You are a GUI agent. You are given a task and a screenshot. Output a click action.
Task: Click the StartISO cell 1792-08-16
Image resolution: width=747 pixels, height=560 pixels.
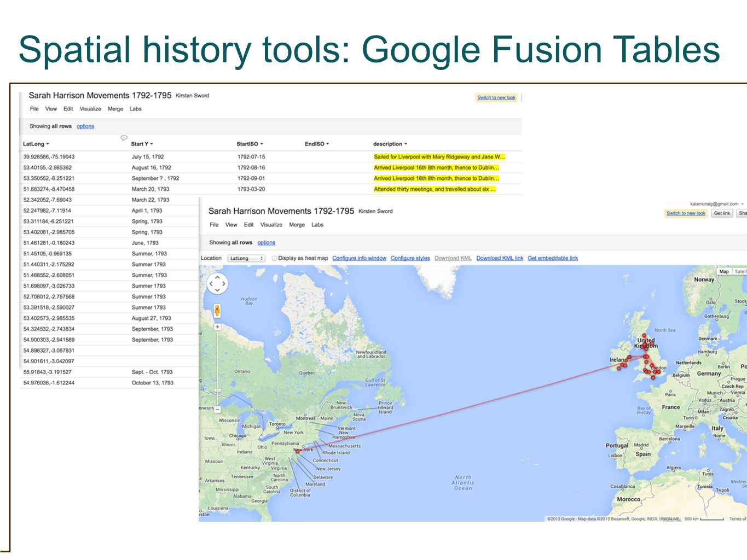click(251, 168)
